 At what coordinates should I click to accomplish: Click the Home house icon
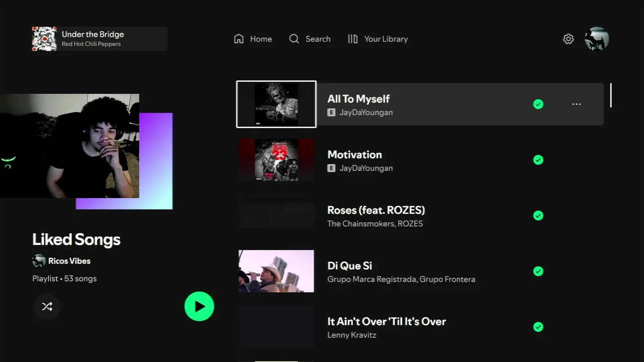[239, 39]
